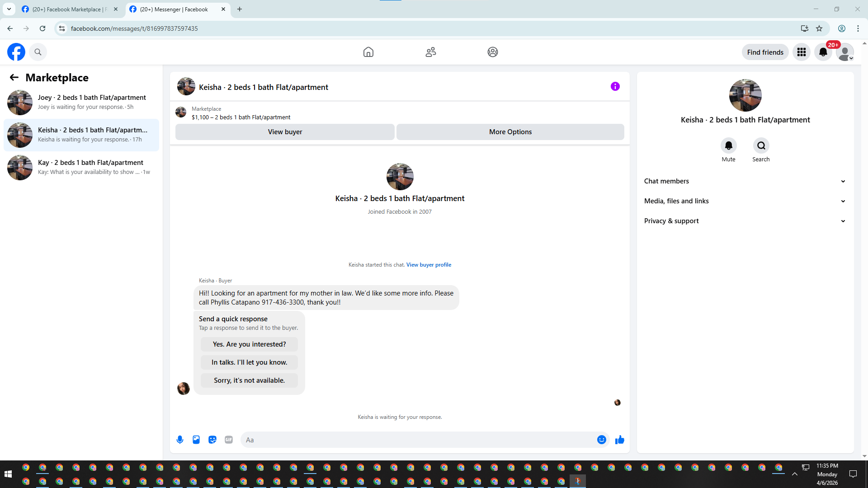Image resolution: width=868 pixels, height=488 pixels.
Task: Choose a sticker to send
Action: (212, 440)
